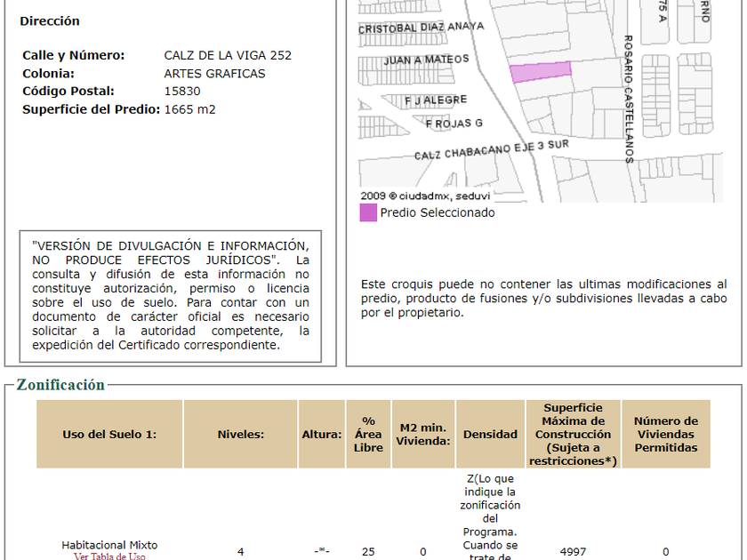
Task: Click the Predio Seleccionado legend swatch
Action: click(368, 212)
